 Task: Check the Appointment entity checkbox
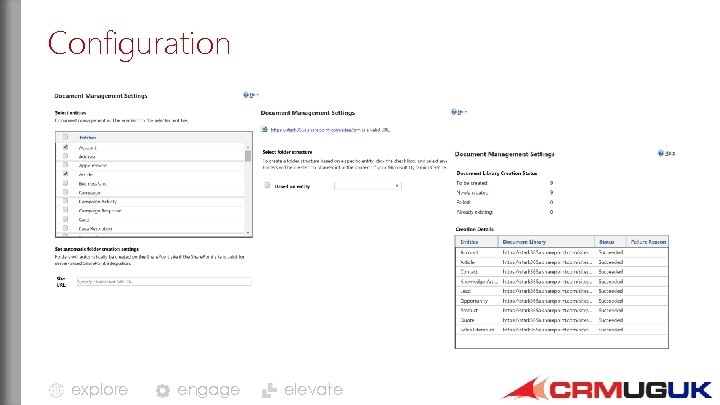pos(65,165)
